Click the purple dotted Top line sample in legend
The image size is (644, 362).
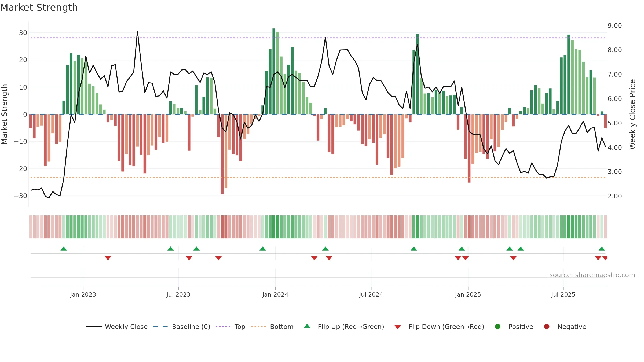223,327
